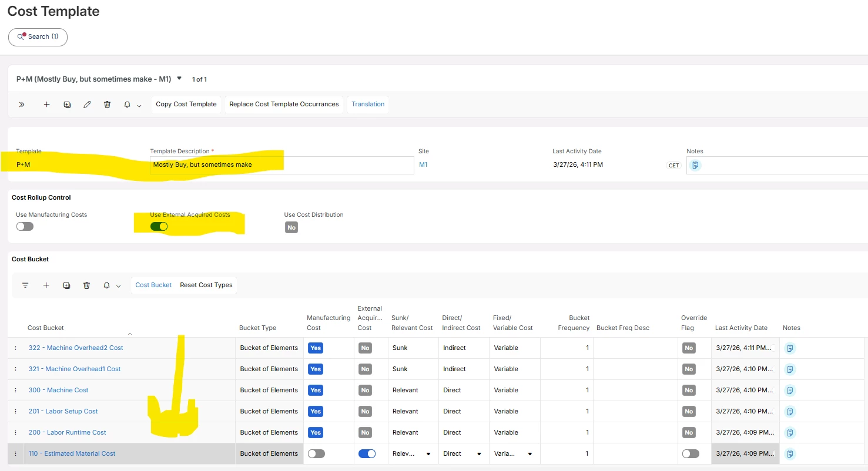
Task: Edit the cost template with pencil icon
Action: (x=87, y=105)
